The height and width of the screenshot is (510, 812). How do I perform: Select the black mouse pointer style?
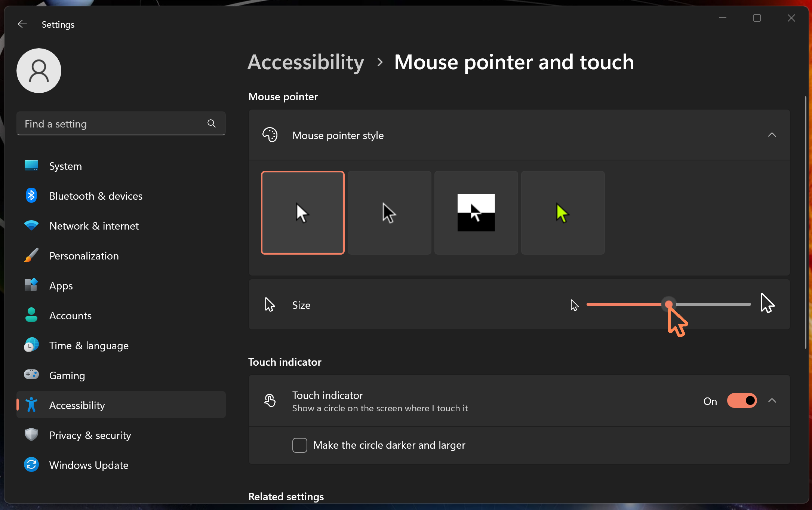(x=389, y=212)
